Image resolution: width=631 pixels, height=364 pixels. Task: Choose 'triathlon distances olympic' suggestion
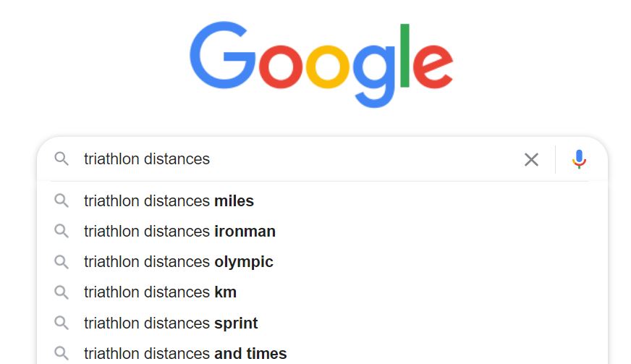click(322, 262)
